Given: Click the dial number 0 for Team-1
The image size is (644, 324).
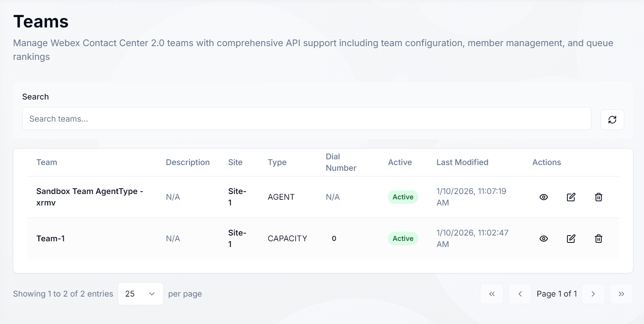Looking at the screenshot, I should pyautogui.click(x=334, y=239).
